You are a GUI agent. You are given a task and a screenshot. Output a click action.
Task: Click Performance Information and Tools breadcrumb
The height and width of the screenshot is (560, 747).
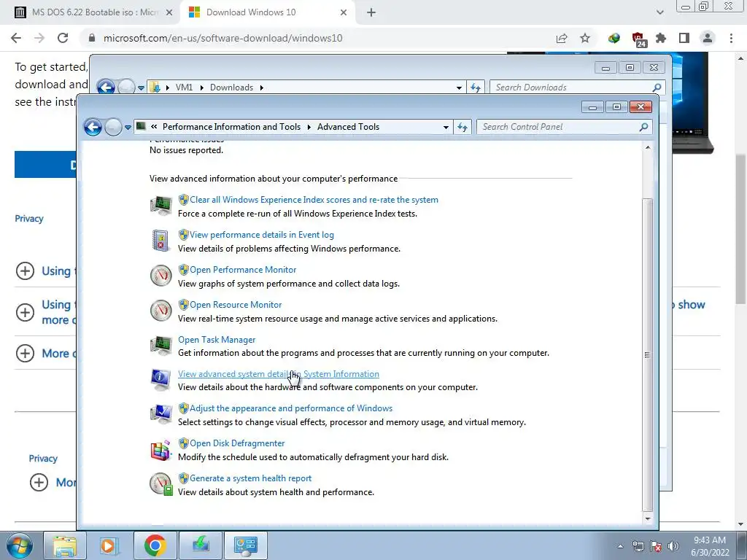231,127
